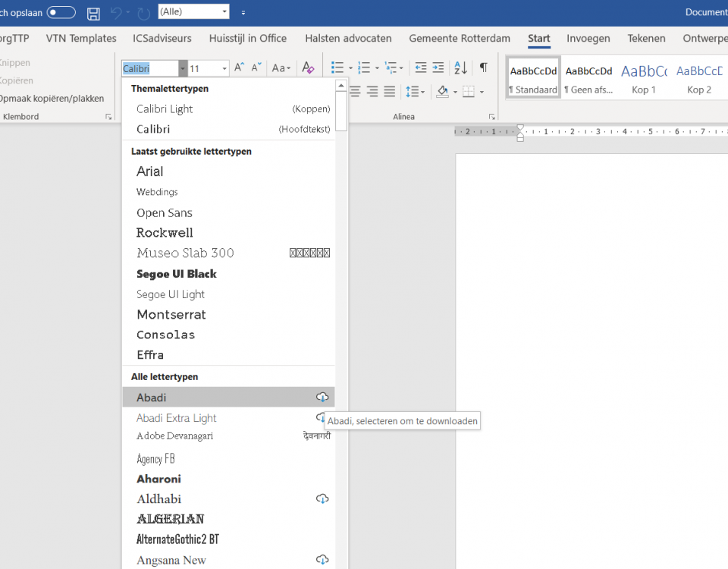Screen dimensions: 728x569
Task: Sort text with A-Z icon
Action: click(x=460, y=68)
